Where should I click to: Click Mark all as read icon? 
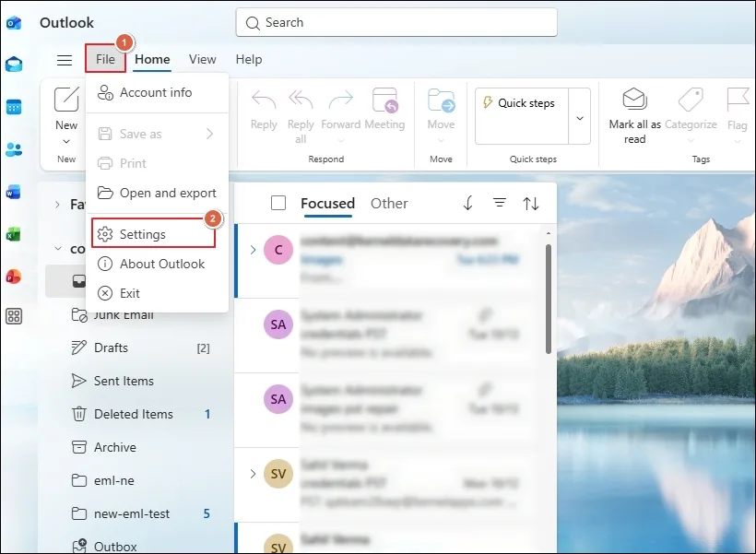(x=634, y=99)
